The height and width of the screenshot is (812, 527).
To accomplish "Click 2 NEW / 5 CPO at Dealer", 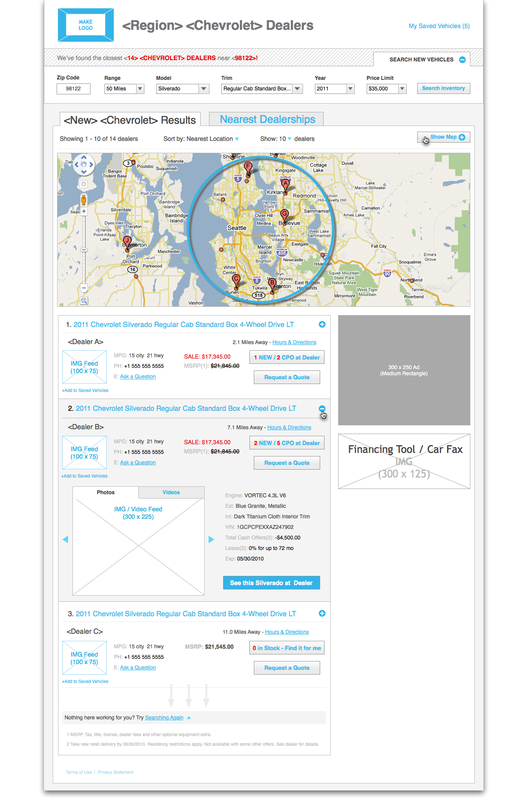I will (287, 443).
